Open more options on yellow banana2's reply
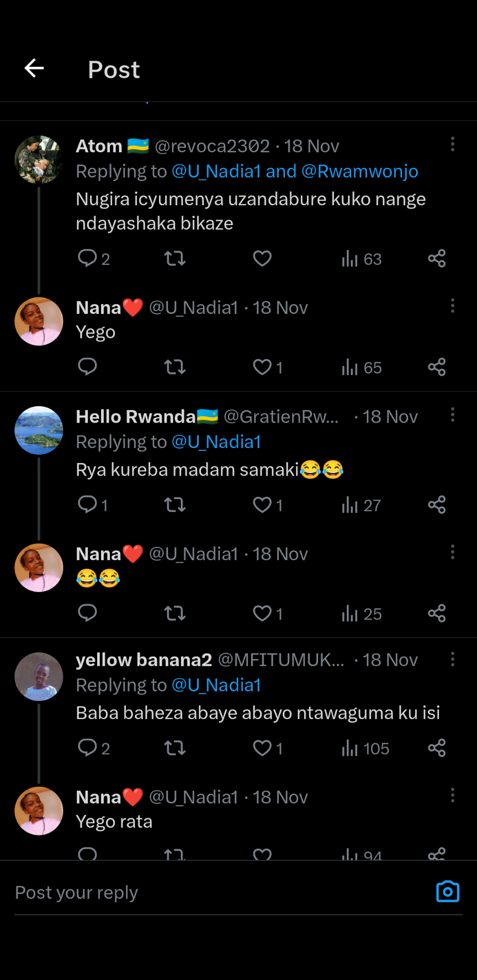477x980 pixels. click(x=453, y=659)
